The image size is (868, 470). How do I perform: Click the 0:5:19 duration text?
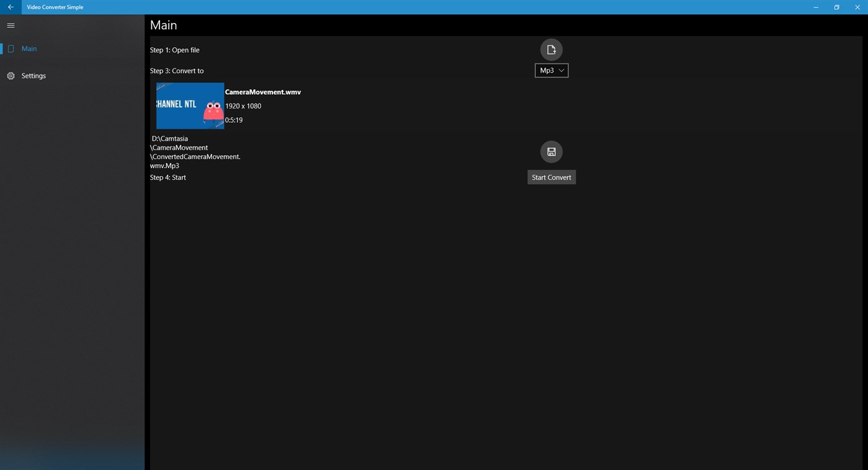click(x=233, y=119)
